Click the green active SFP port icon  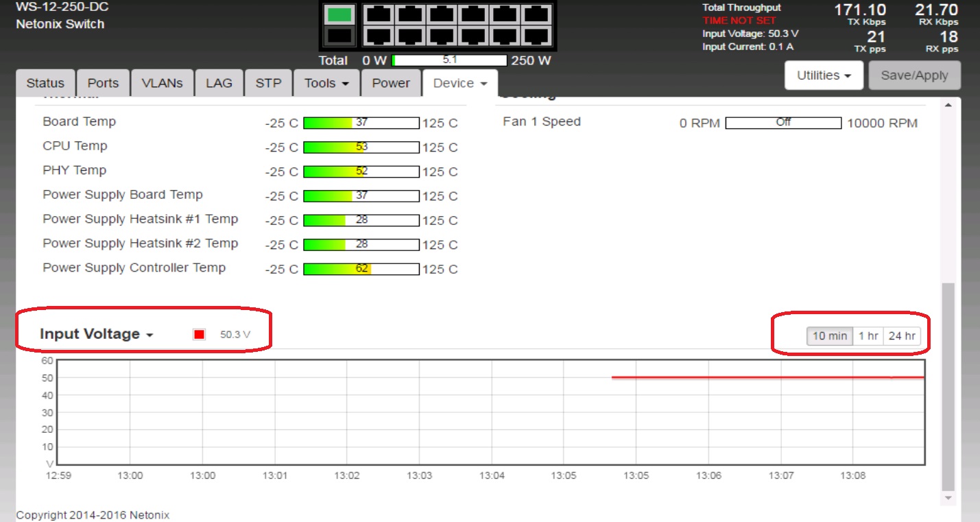click(340, 14)
